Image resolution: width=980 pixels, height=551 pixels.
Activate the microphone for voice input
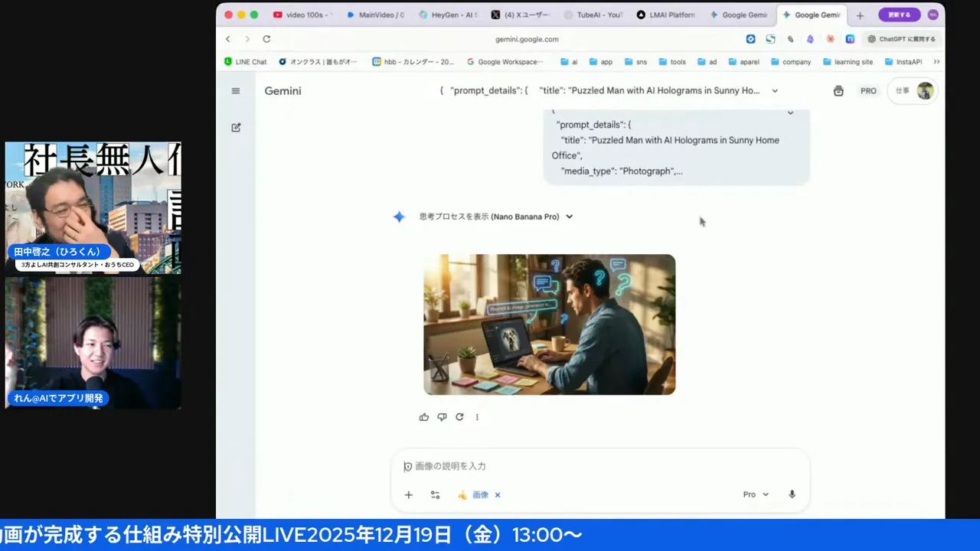coord(792,494)
